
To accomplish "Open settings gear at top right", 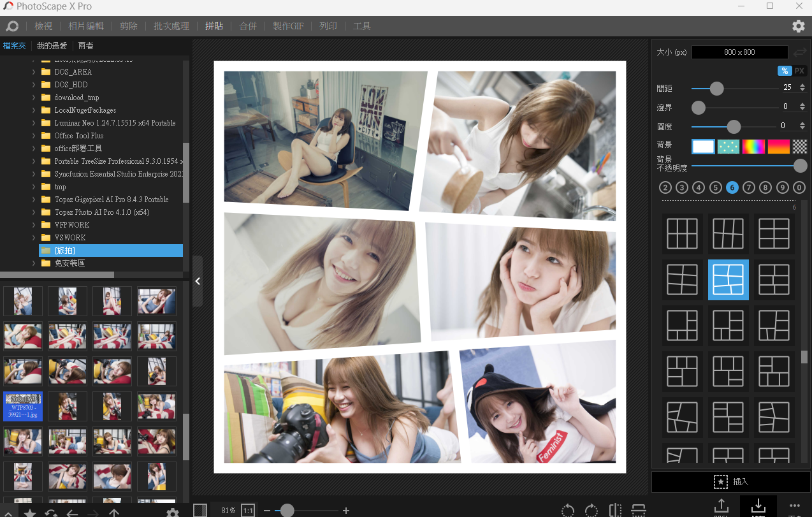I will 798,26.
